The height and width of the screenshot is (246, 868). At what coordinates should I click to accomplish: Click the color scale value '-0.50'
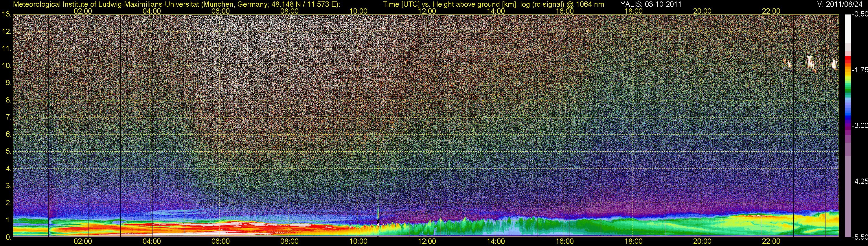[x=860, y=14]
